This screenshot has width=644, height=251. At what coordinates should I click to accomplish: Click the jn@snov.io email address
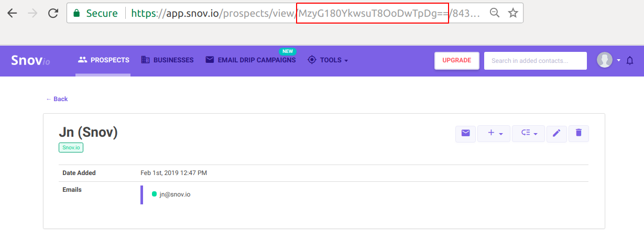175,194
